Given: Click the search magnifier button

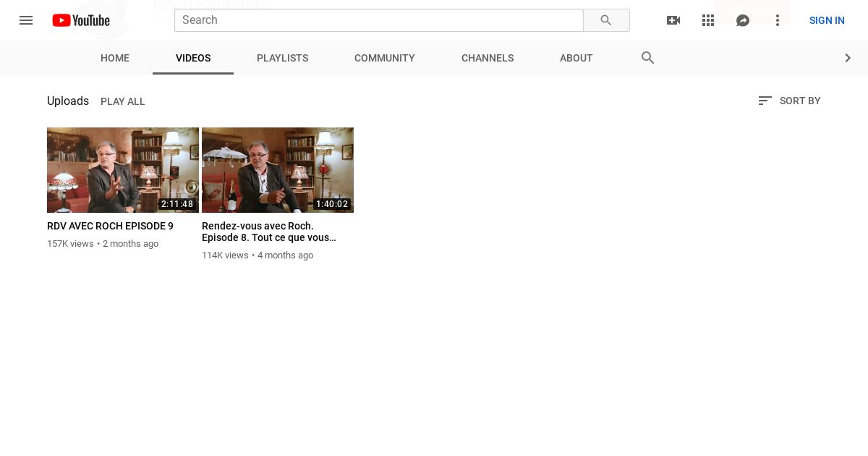Looking at the screenshot, I should (x=606, y=20).
